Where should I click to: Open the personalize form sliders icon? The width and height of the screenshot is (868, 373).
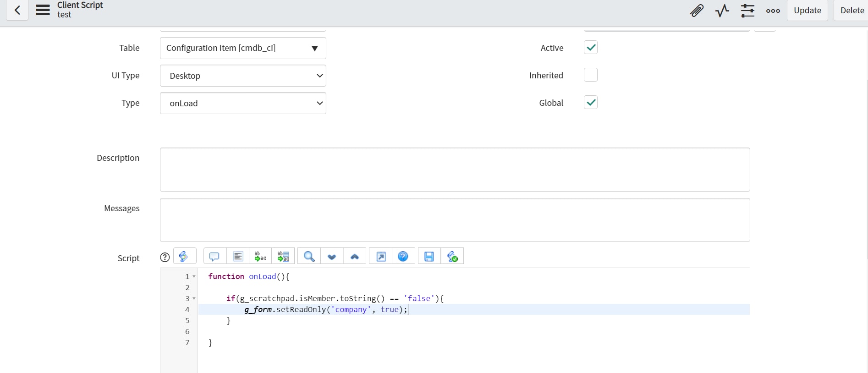(x=747, y=11)
